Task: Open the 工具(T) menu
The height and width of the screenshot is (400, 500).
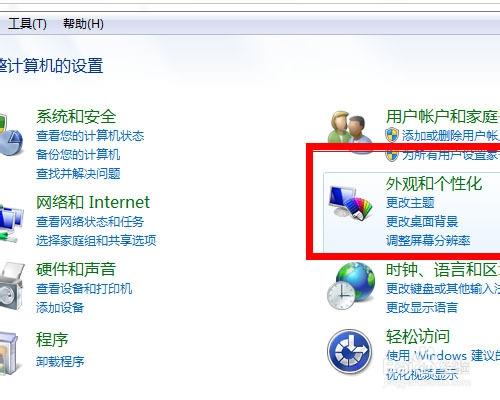Action: click(27, 24)
